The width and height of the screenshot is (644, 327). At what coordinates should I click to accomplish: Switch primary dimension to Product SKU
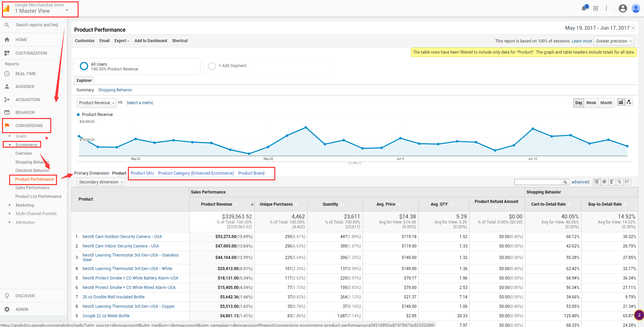(142, 173)
